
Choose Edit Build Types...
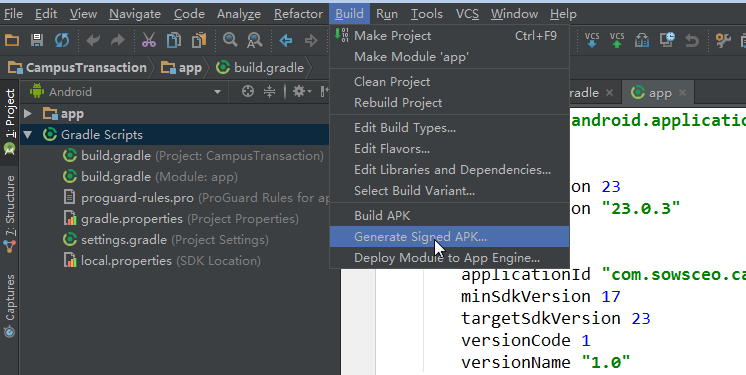coord(450,128)
